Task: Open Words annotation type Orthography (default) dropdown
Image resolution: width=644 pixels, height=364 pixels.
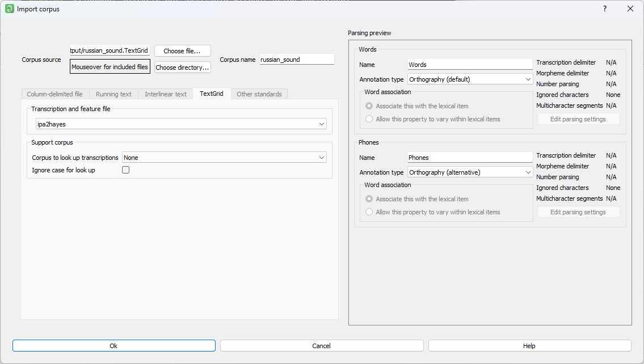Action: point(470,79)
